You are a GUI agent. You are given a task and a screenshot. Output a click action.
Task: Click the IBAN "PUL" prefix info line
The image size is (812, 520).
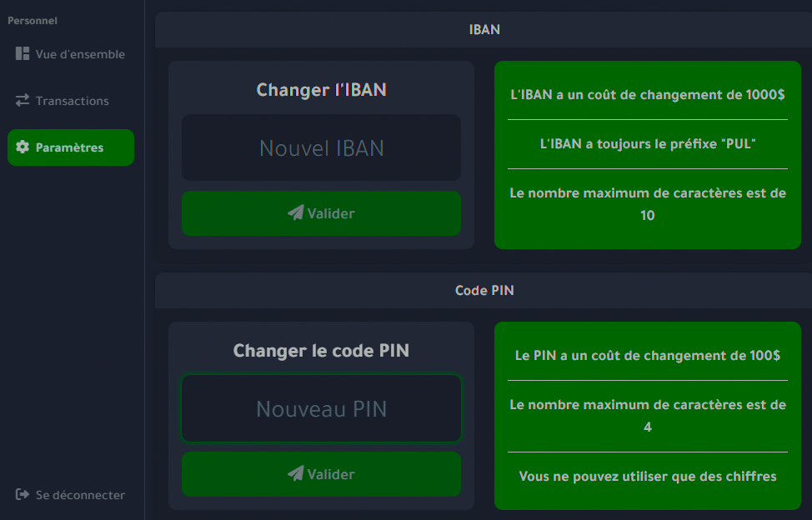[x=647, y=144]
